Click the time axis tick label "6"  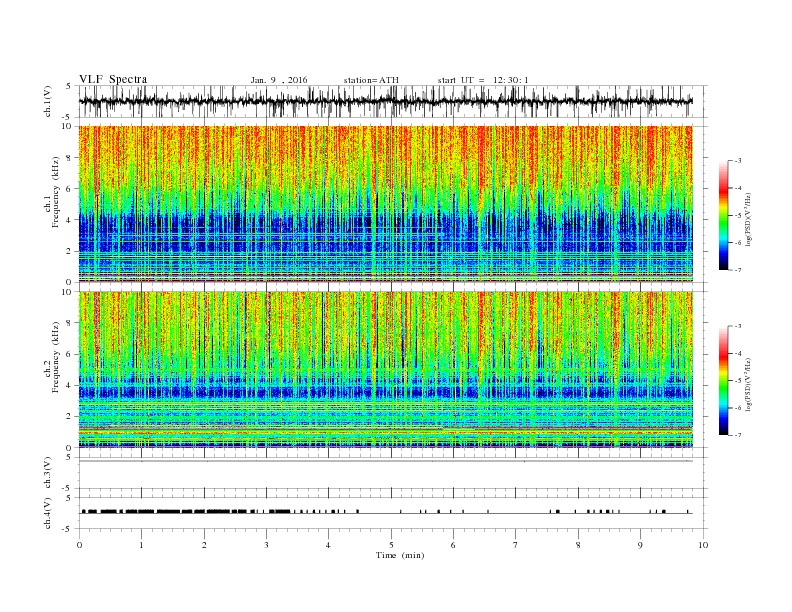pyautogui.click(x=453, y=545)
